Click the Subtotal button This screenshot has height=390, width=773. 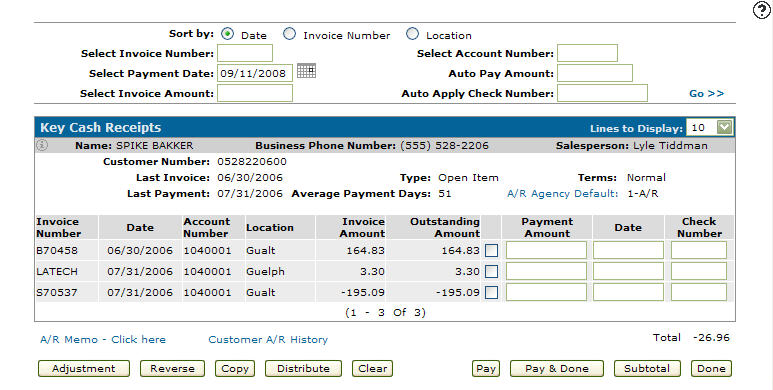(x=647, y=369)
